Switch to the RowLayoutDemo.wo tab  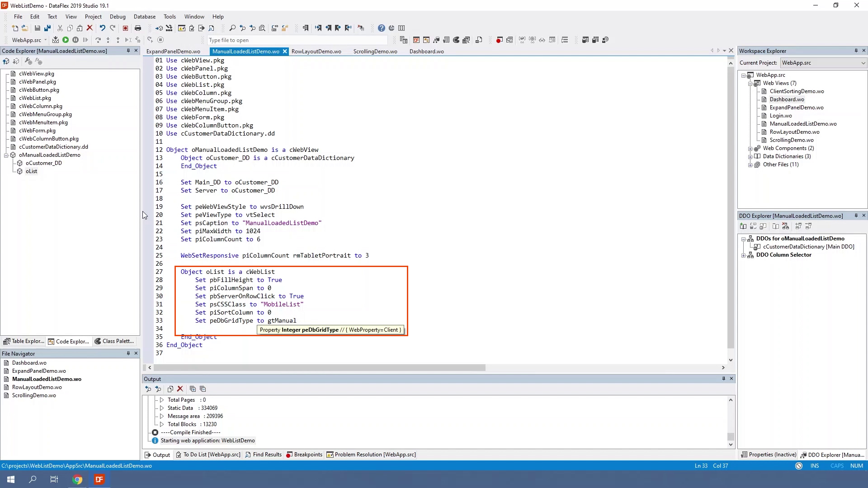tap(316, 52)
